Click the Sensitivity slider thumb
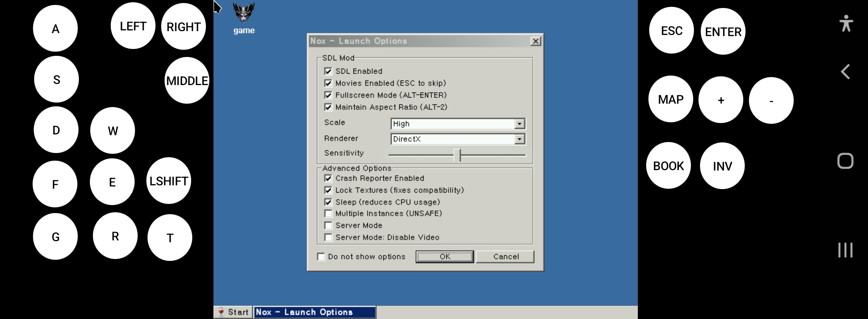 click(x=457, y=155)
